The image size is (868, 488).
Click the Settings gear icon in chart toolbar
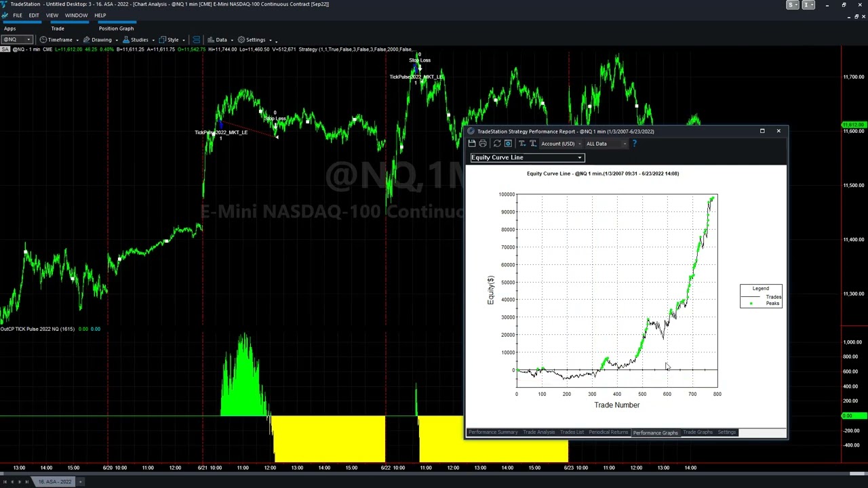[x=241, y=39]
